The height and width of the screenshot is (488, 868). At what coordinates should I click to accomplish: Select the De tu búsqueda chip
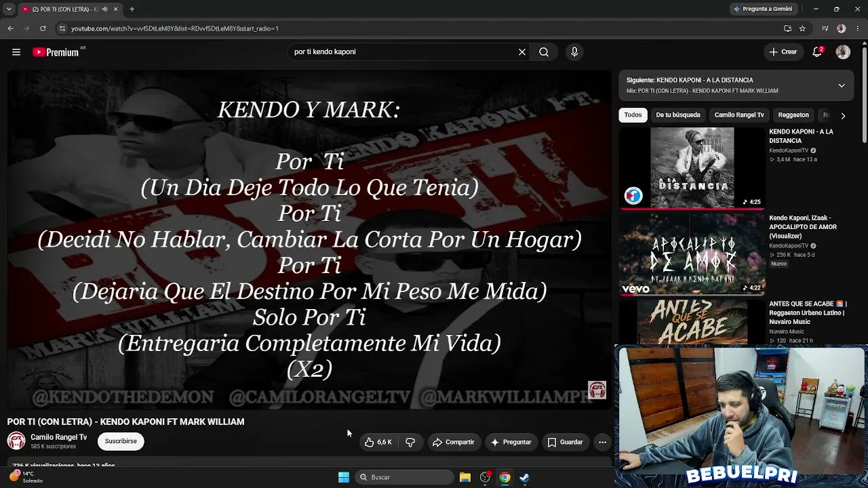[678, 115]
